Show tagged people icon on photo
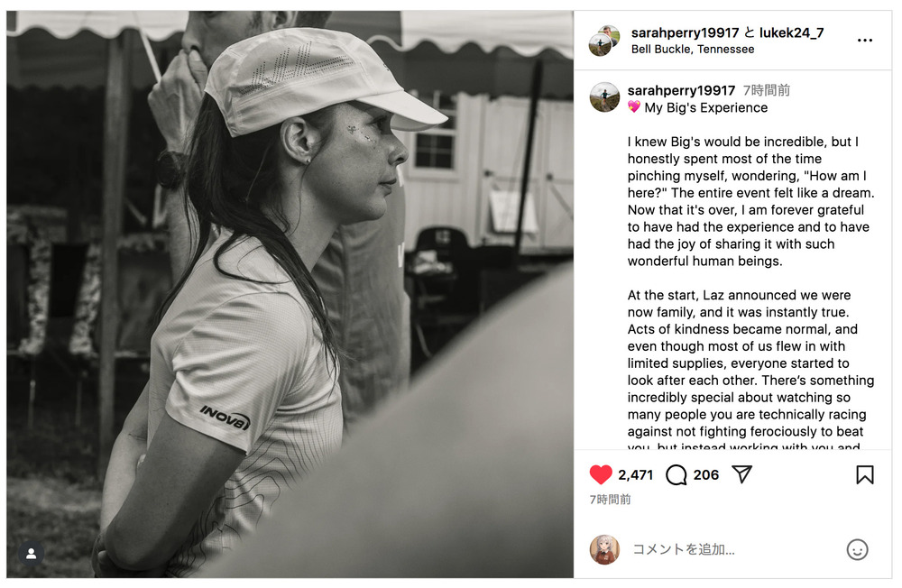 pyautogui.click(x=31, y=554)
